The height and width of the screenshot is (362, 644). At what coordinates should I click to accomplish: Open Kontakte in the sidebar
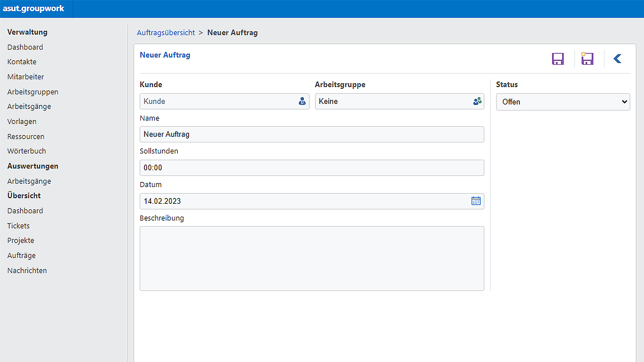(22, 62)
